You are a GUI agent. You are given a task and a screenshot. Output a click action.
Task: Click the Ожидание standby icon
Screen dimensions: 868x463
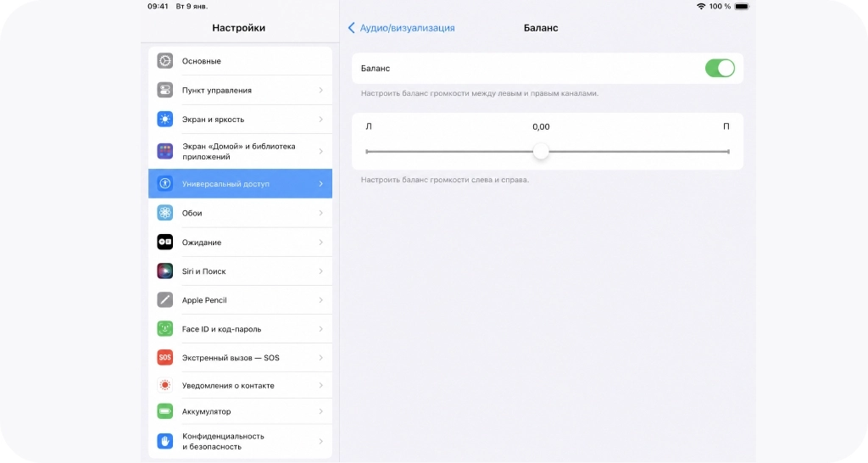pyautogui.click(x=165, y=242)
